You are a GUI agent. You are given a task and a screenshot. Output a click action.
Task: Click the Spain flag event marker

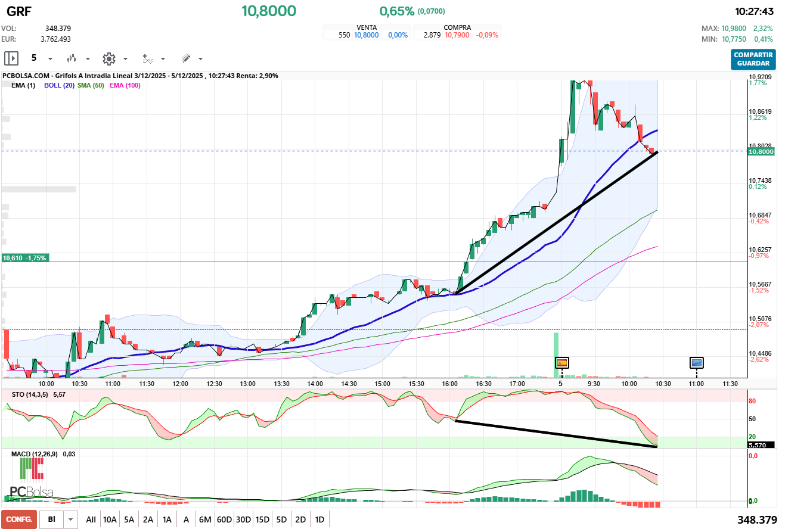point(562,362)
